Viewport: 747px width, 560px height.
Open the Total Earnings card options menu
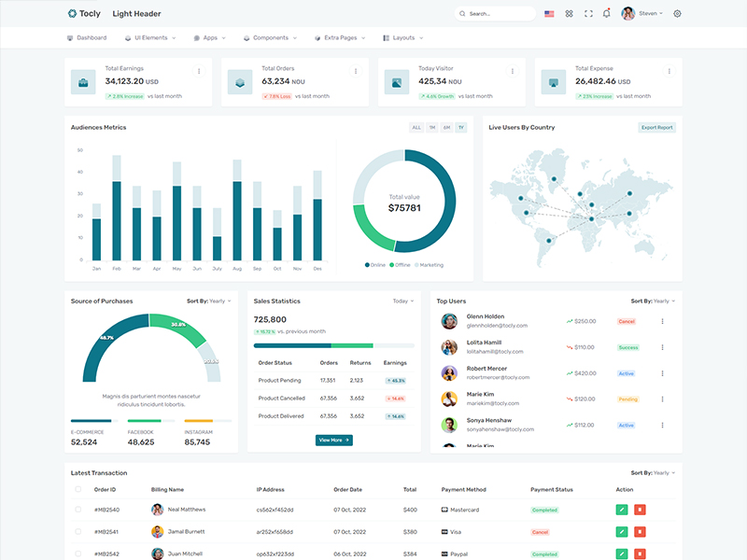(x=199, y=71)
